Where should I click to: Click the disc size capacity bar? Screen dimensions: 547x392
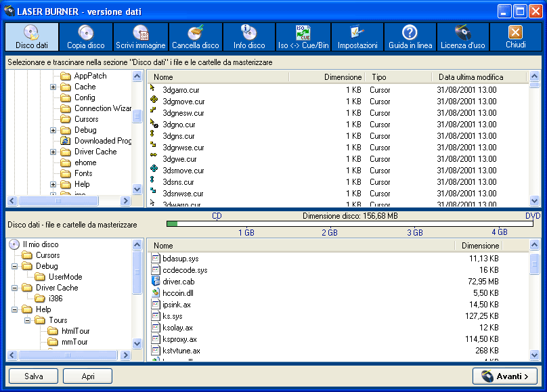pos(350,223)
